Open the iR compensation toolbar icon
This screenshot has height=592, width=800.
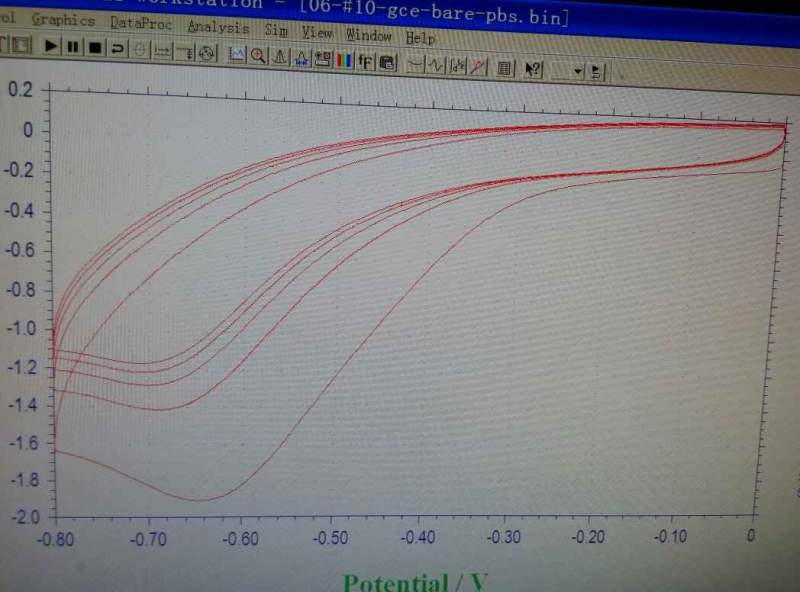click(x=162, y=51)
